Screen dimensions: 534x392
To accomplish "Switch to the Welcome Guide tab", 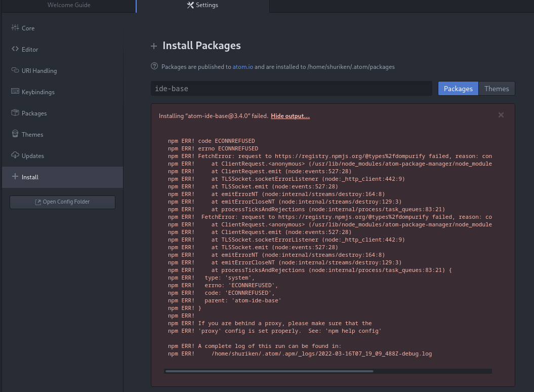I will (x=69, y=5).
